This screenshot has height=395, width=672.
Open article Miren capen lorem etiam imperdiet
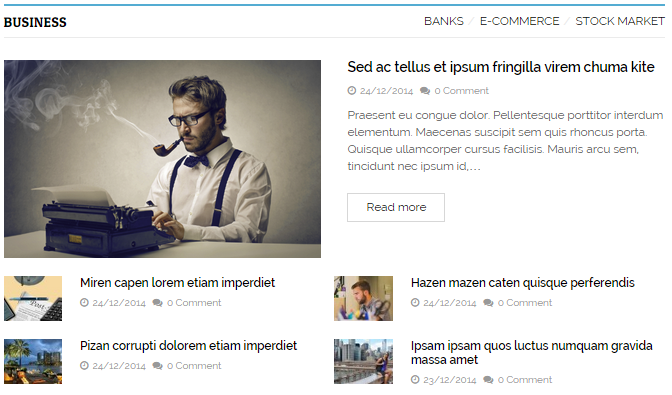pyautogui.click(x=177, y=283)
